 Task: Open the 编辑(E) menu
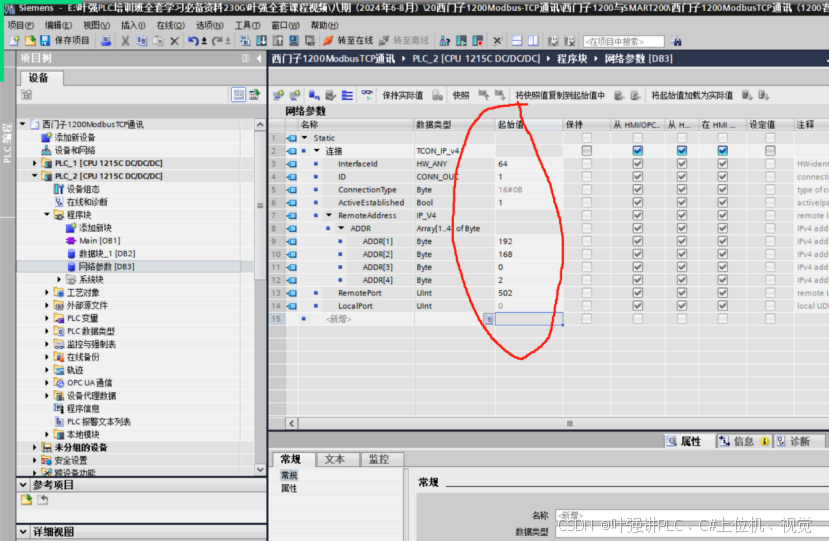(x=58, y=25)
